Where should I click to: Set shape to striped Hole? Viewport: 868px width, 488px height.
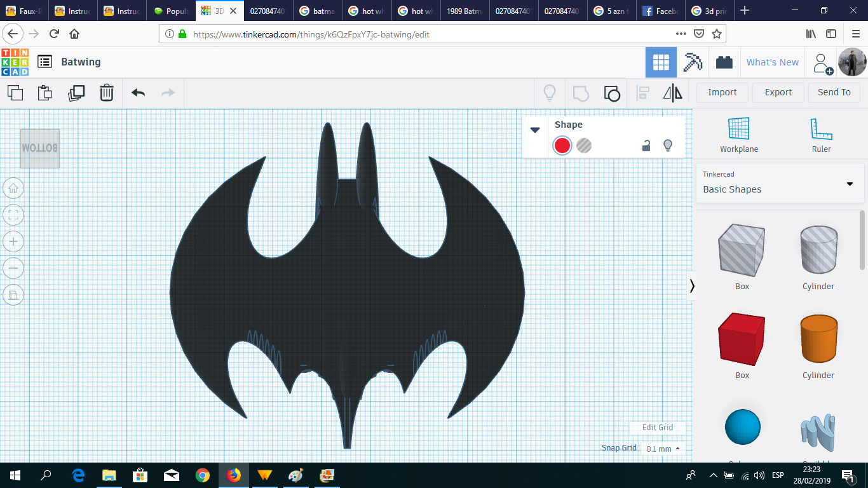[x=584, y=146]
